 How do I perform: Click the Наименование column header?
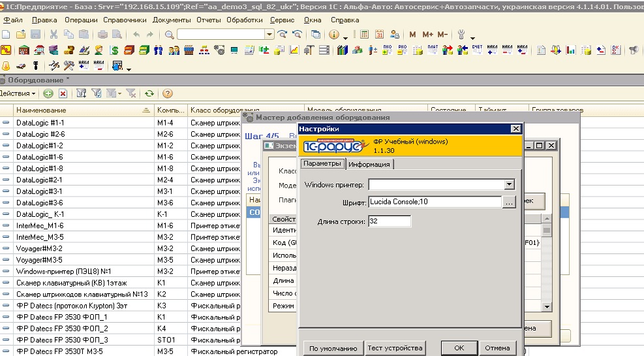(83, 110)
